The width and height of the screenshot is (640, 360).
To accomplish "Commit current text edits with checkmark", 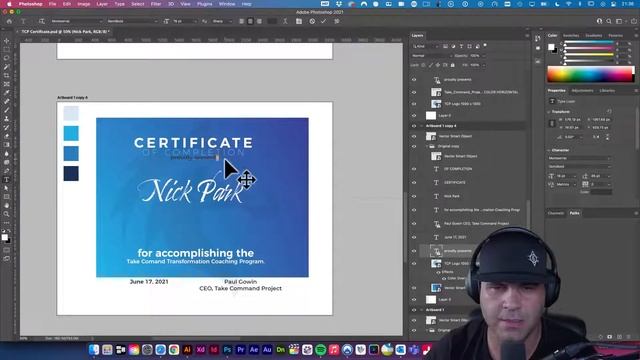I will [323, 21].
